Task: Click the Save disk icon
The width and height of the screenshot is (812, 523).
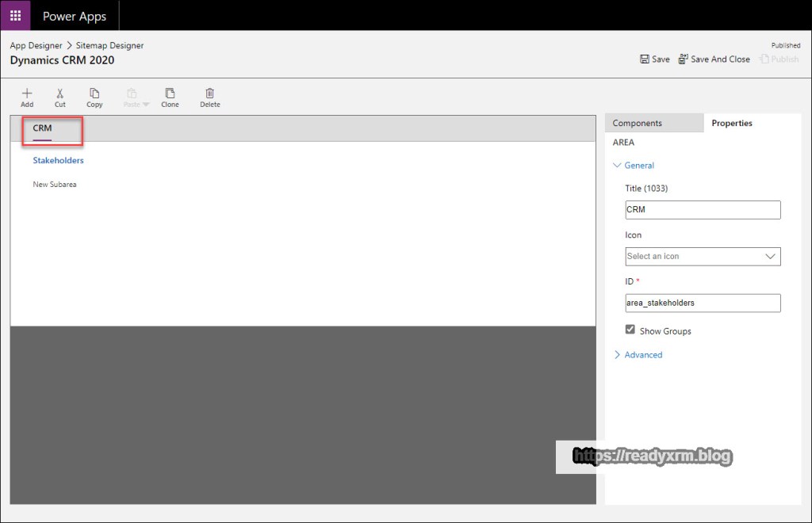Action: 645,59
